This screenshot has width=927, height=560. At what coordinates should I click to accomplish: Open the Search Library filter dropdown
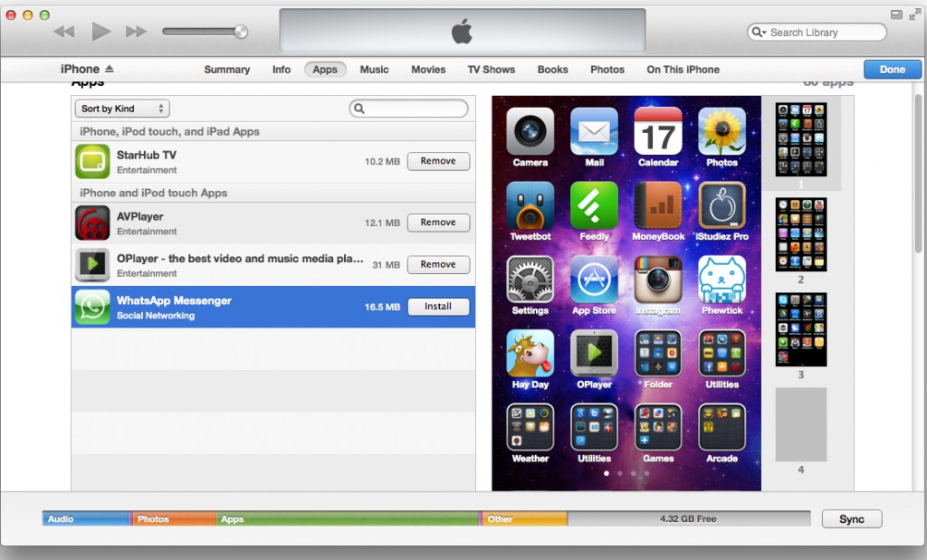pyautogui.click(x=760, y=32)
